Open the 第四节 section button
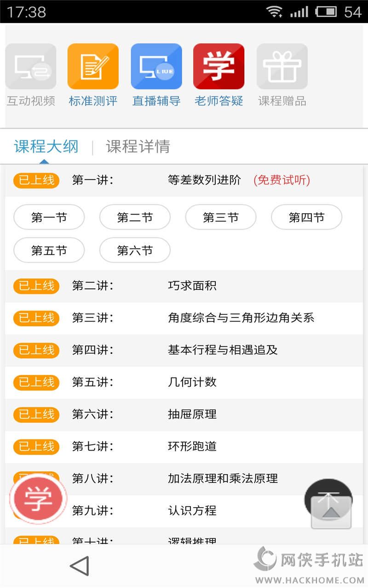368x588 pixels. (x=306, y=217)
